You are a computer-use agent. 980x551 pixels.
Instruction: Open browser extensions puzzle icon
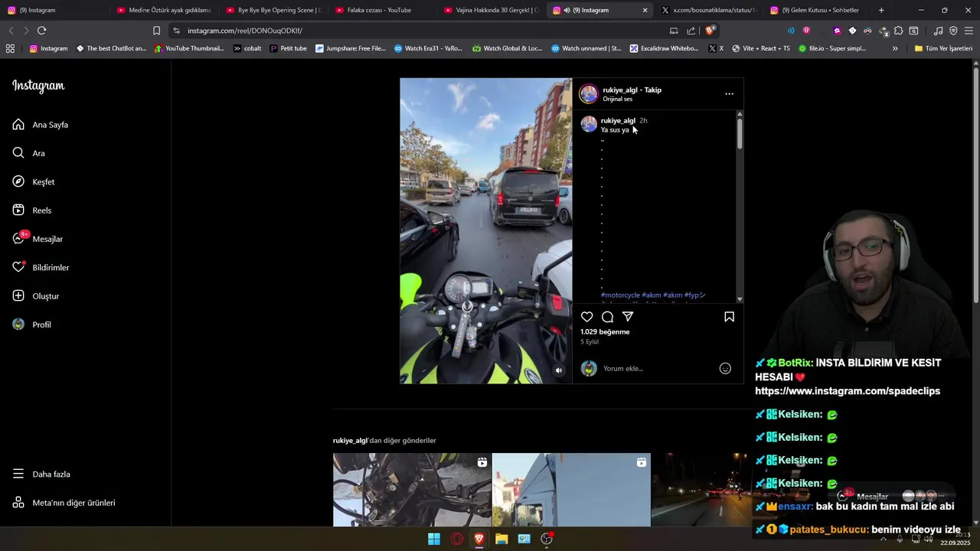click(899, 31)
